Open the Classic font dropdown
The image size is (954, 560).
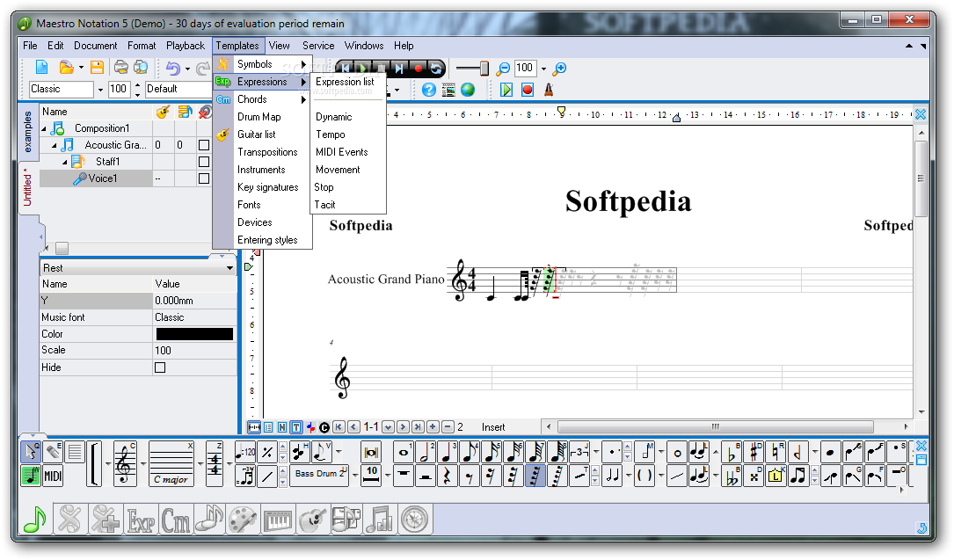click(x=100, y=90)
